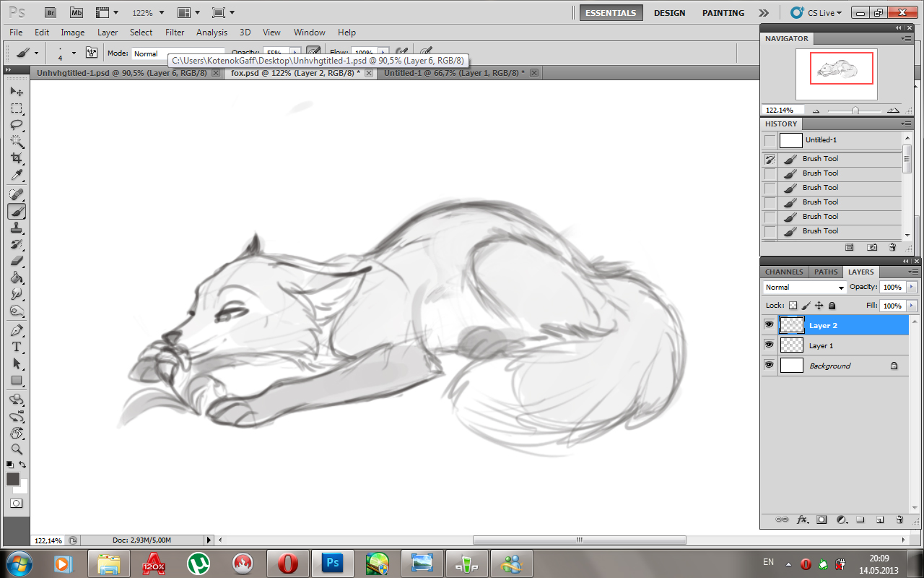The height and width of the screenshot is (578, 924).
Task: Select the Crop tool
Action: (17, 158)
